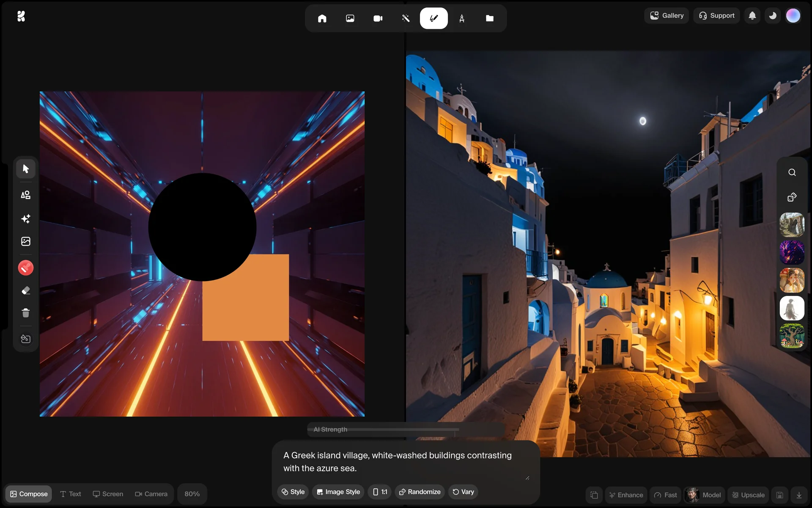Open the Gallery link
812x508 pixels.
[x=667, y=16]
